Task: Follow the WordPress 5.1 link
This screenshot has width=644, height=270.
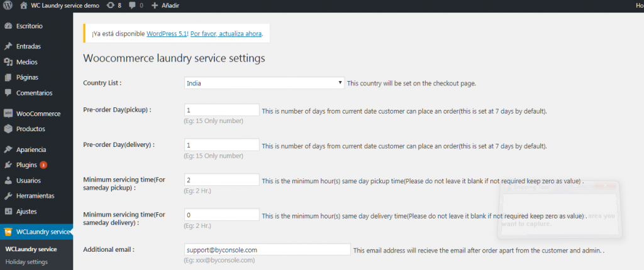Action: coord(167,34)
